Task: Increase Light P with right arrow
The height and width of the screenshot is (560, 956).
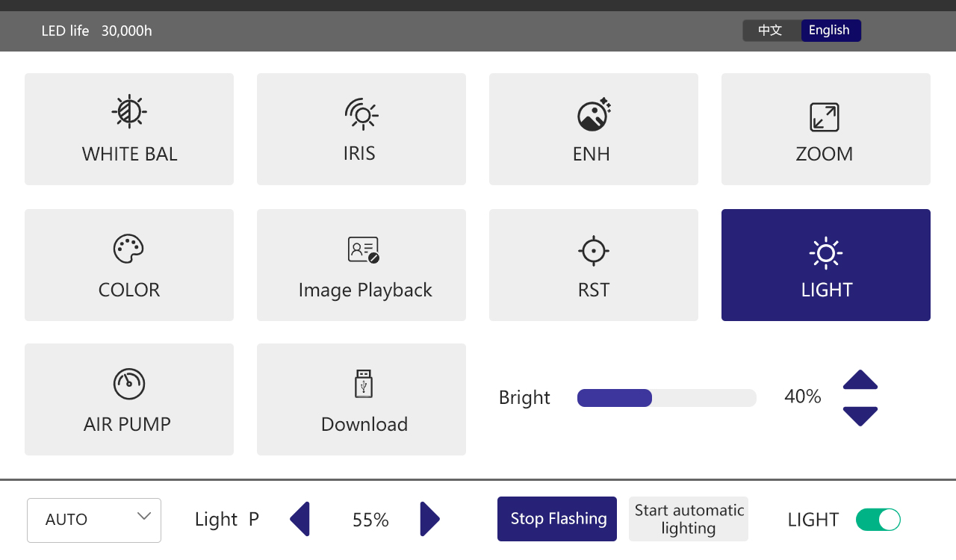Action: 429,519
